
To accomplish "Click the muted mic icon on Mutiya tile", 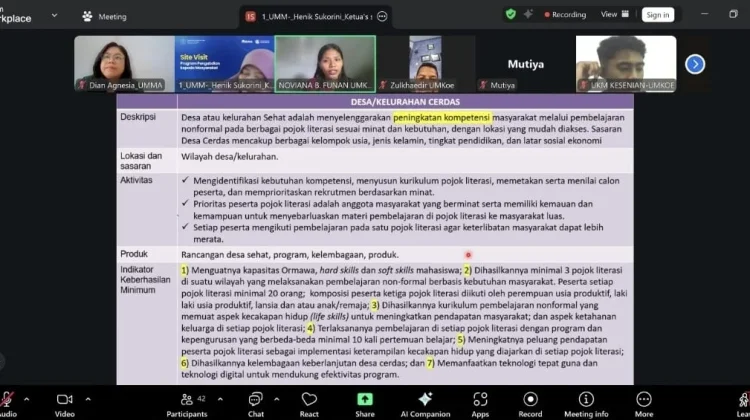I will [x=484, y=85].
